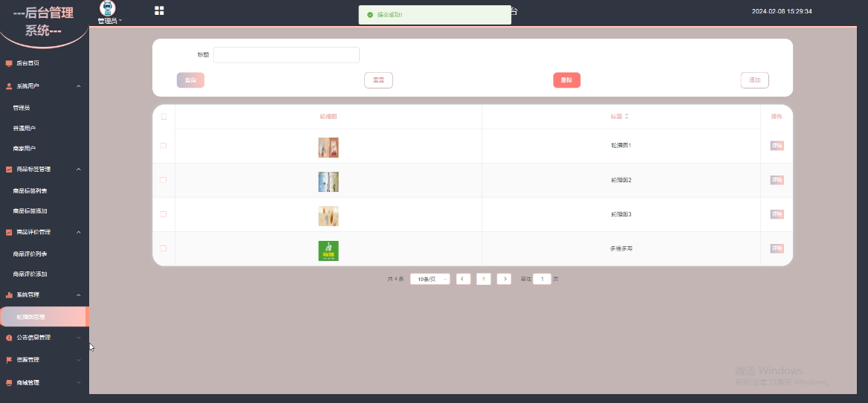Click the date time 2024-02-08 text

(782, 11)
